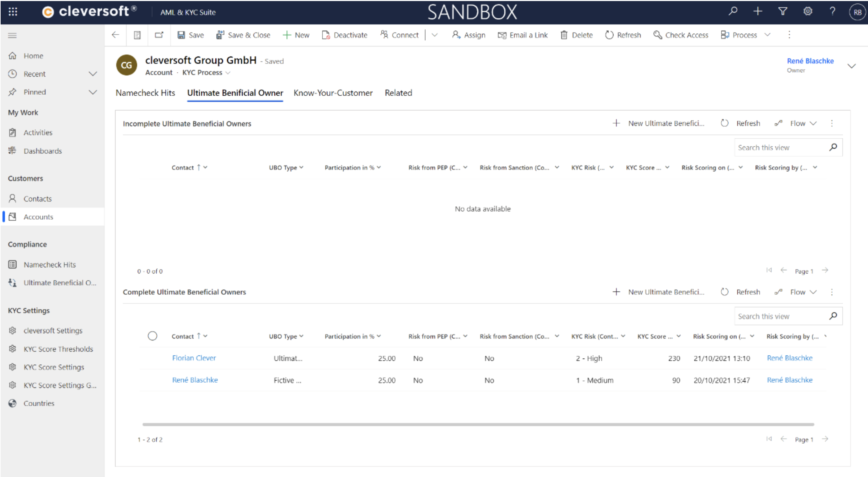Open the settings gear in top bar

tap(808, 12)
